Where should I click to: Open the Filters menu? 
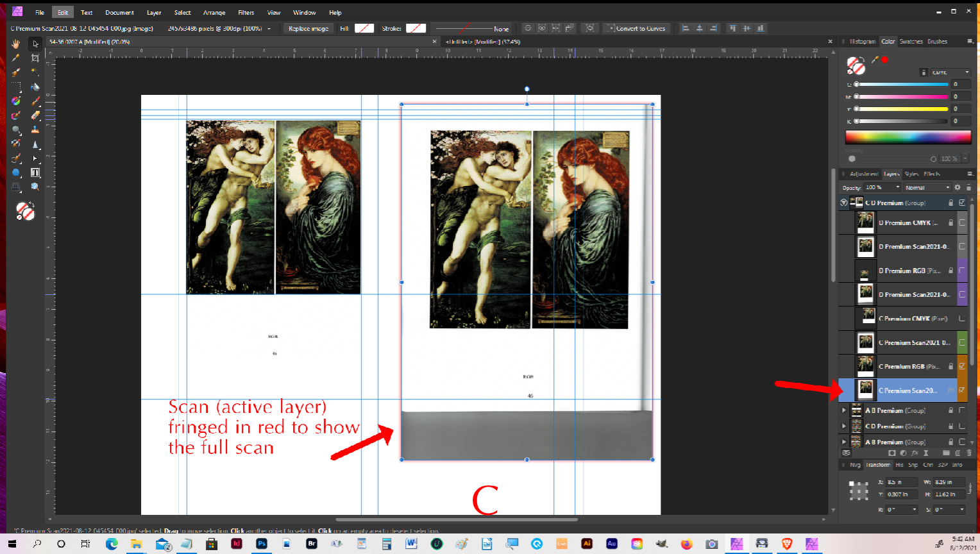pyautogui.click(x=246, y=12)
